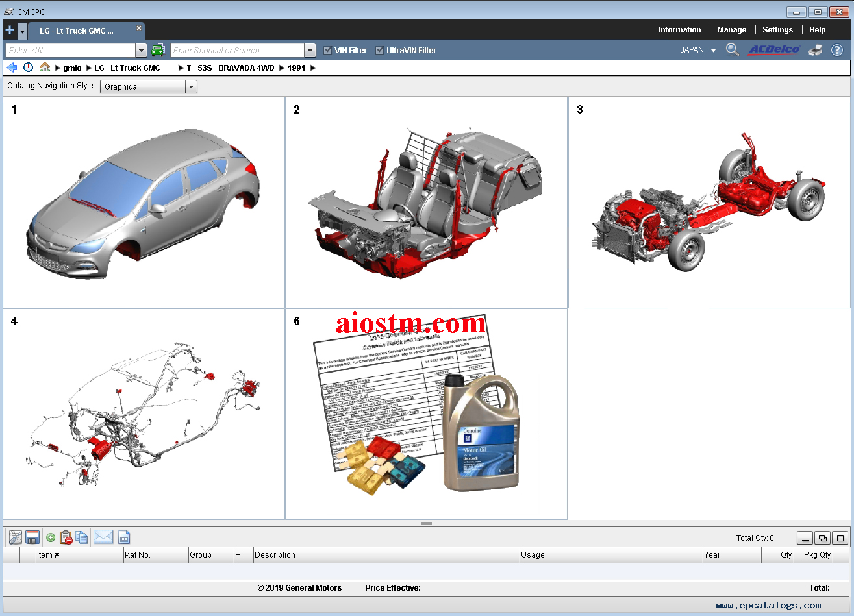Open the JAPAN region dropdown
Image resolution: width=854 pixels, height=616 pixels.
pyautogui.click(x=697, y=50)
